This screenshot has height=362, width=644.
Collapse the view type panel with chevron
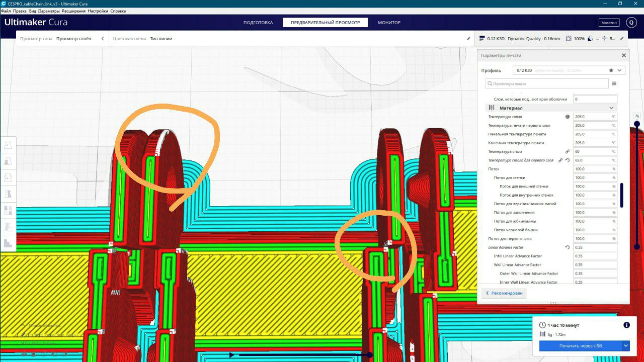[x=103, y=39]
